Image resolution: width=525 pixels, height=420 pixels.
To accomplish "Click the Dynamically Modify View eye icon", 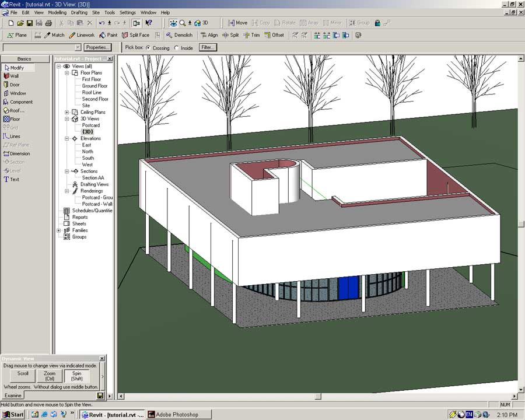I will (x=173, y=23).
